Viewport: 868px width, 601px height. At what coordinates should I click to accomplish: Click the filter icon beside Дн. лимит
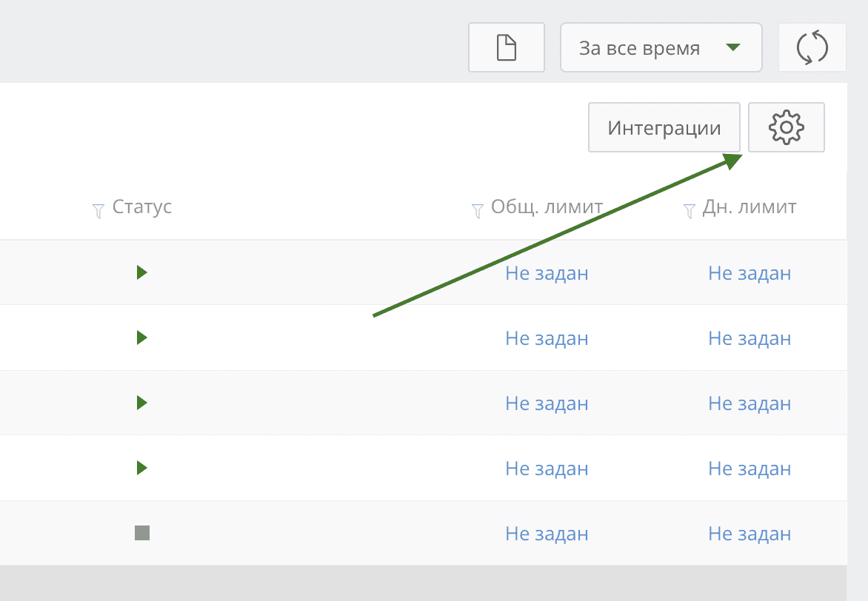pos(689,211)
